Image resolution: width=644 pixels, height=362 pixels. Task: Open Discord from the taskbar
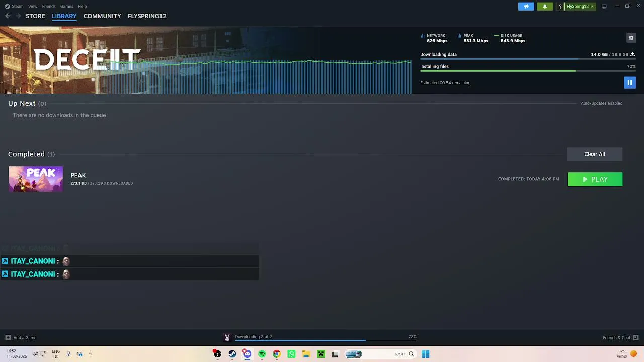(247, 354)
